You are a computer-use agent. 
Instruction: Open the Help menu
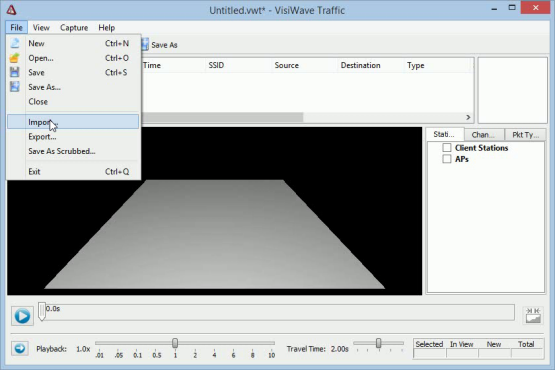107,28
